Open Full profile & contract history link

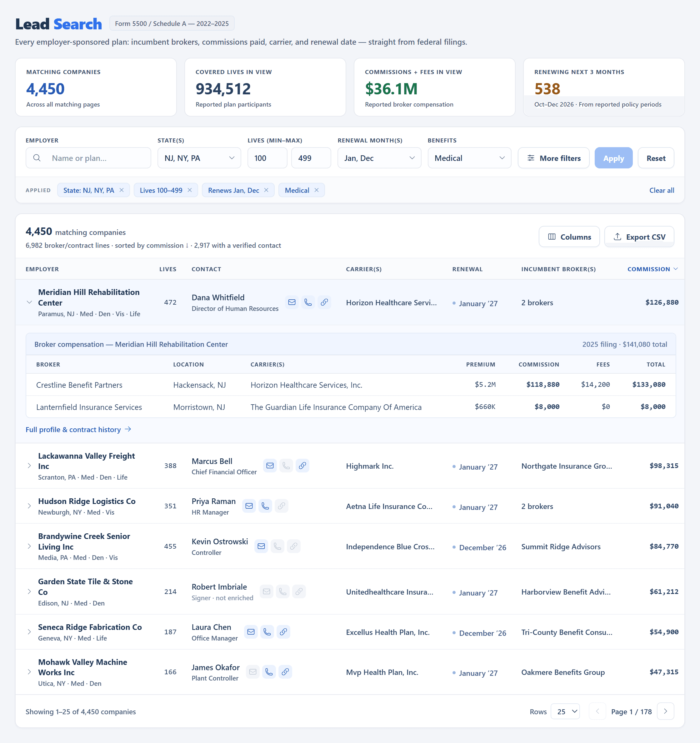point(78,429)
